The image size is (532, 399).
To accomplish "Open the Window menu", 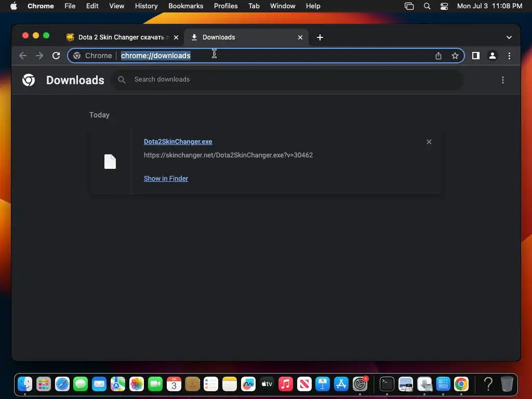I will [x=283, y=6].
